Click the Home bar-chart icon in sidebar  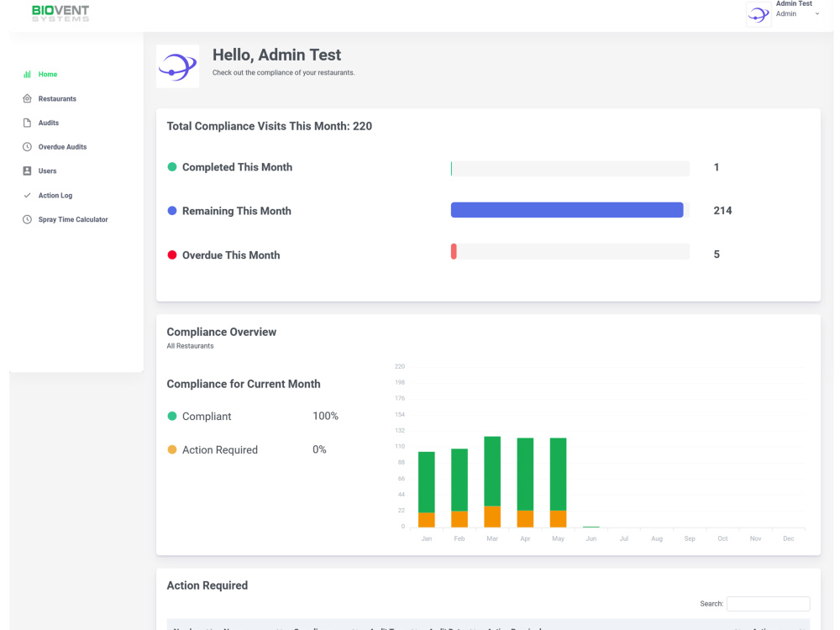[x=27, y=75]
